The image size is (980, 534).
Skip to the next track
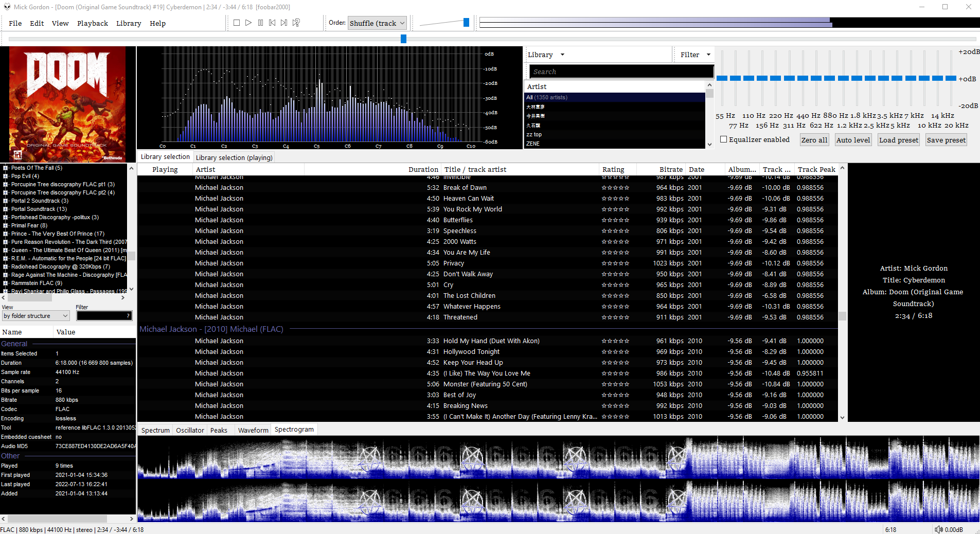[284, 23]
